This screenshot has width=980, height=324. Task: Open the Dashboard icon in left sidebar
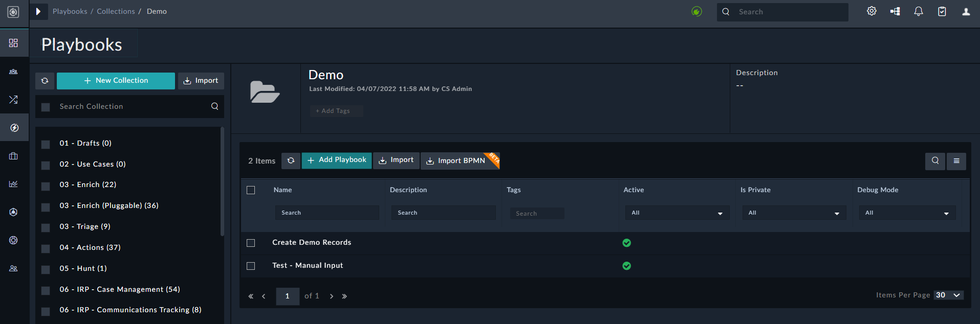tap(13, 43)
